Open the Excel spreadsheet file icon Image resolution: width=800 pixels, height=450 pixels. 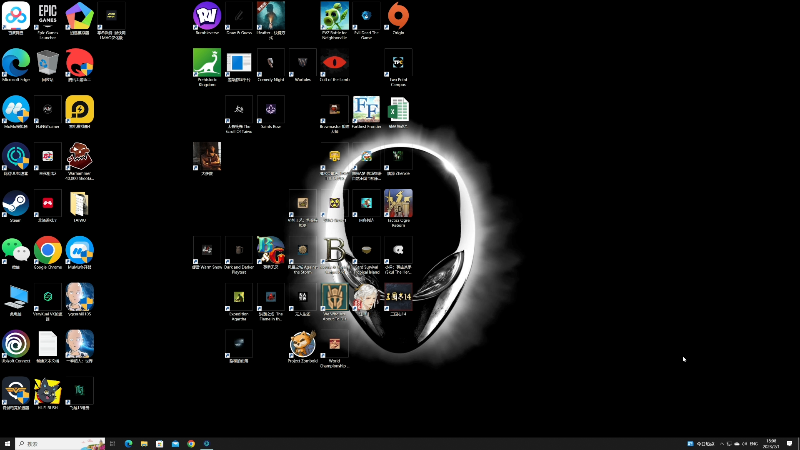pyautogui.click(x=398, y=109)
